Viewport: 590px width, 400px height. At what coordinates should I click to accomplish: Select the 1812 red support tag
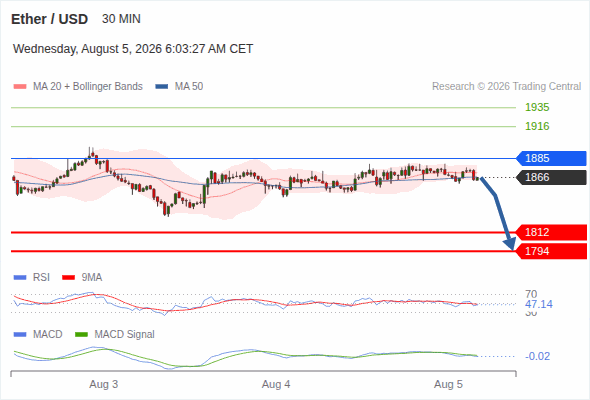tap(551, 232)
